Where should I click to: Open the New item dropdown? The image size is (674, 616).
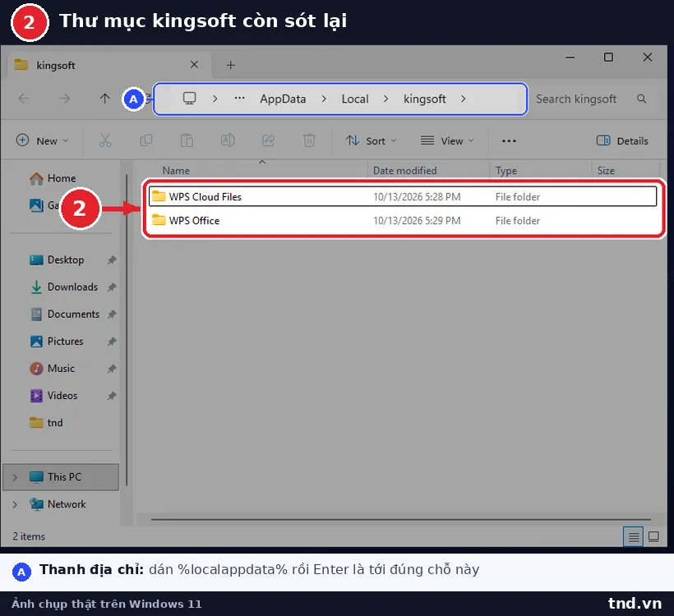click(42, 140)
